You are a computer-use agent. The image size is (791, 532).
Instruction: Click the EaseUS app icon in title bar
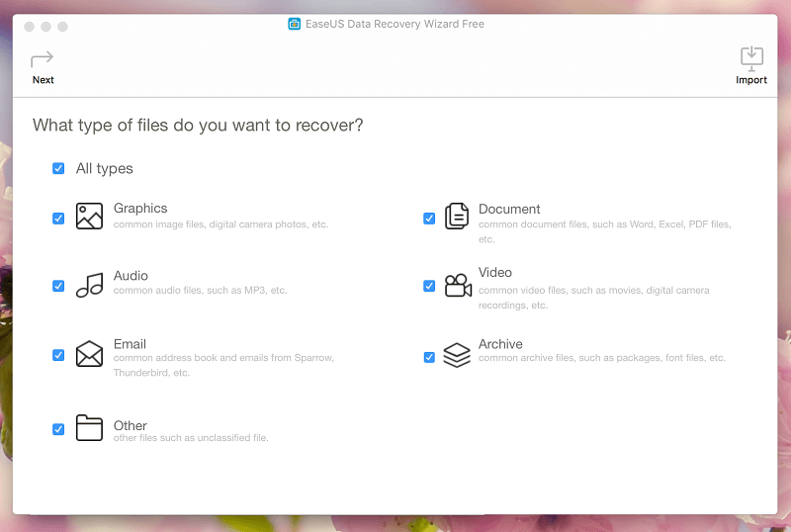(x=294, y=24)
